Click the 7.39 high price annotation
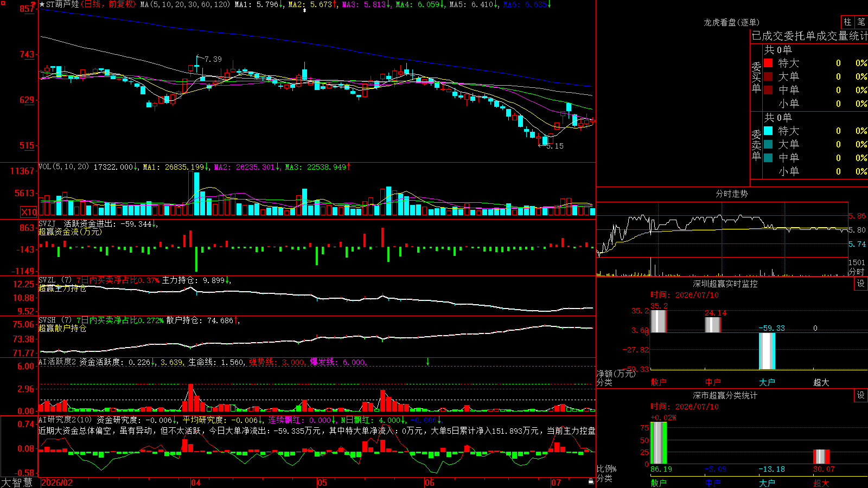The height and width of the screenshot is (488, 868). [213, 59]
